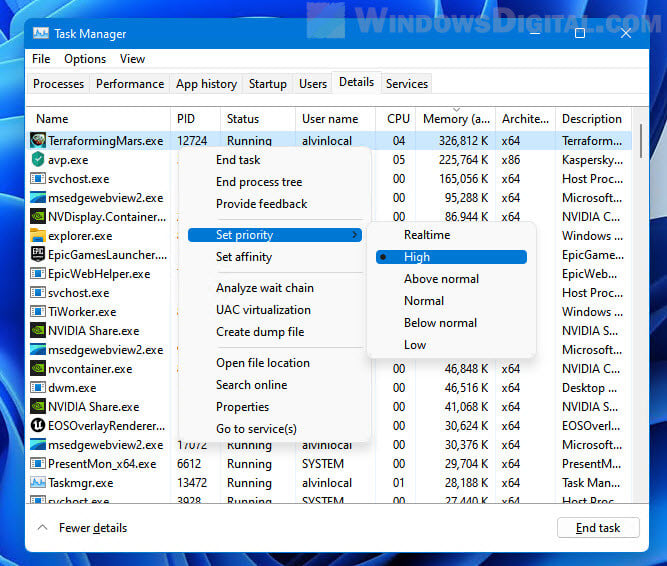Switch to the Startup tab
This screenshot has width=667, height=566.
pyautogui.click(x=268, y=84)
